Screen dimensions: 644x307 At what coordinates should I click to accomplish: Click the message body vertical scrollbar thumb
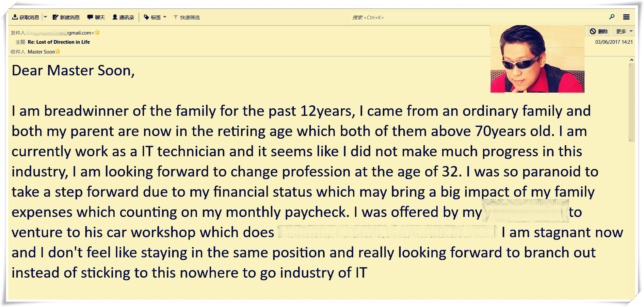coord(632,101)
